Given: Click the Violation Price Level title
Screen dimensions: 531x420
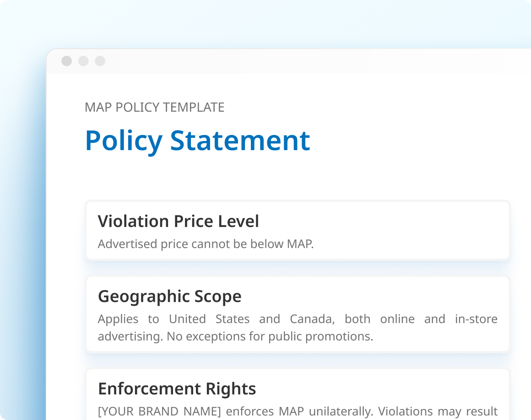Looking at the screenshot, I should coord(178,221).
